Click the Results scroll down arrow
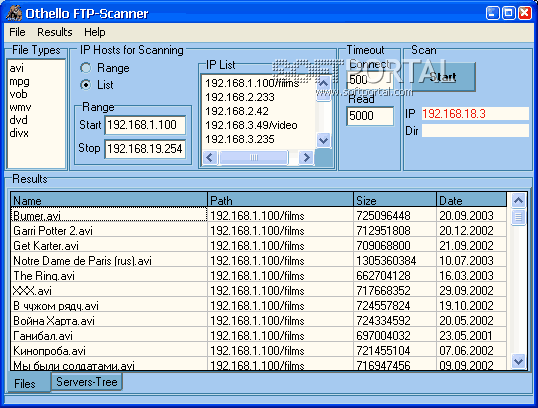This screenshot has height=408, width=538. pyautogui.click(x=518, y=361)
